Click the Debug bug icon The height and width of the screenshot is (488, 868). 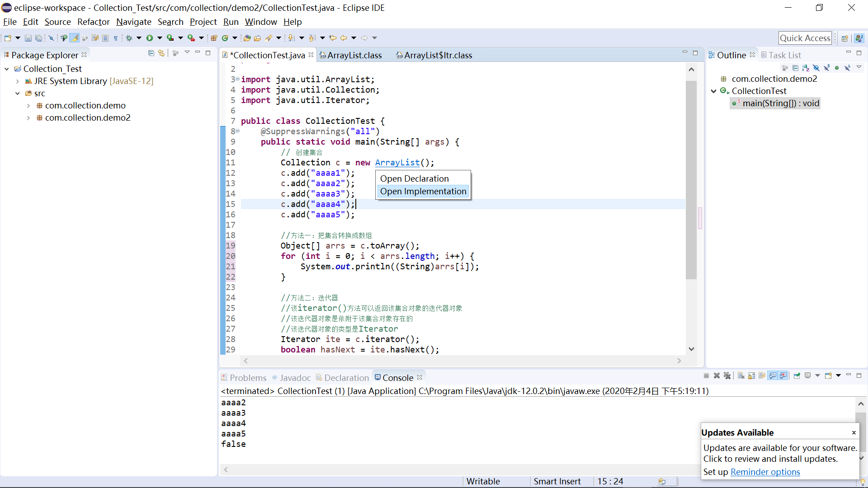[129, 38]
